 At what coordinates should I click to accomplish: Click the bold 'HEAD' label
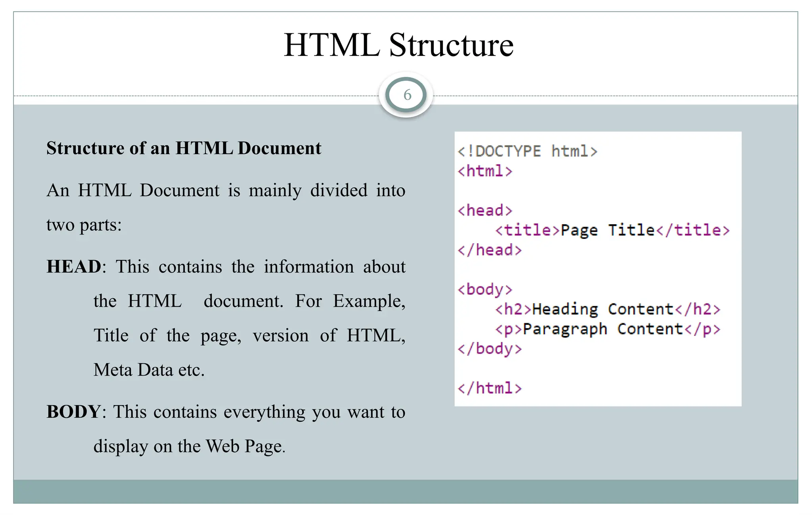pyautogui.click(x=74, y=267)
